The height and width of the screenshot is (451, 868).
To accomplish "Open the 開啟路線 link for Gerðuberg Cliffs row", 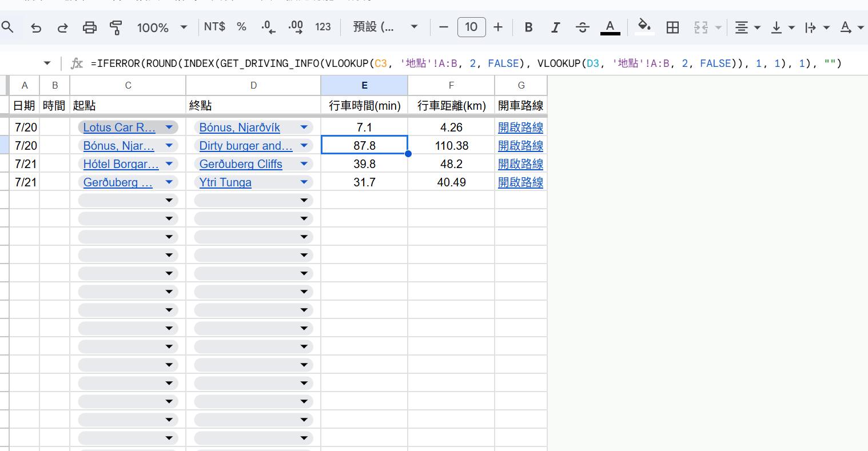I will pos(520,164).
